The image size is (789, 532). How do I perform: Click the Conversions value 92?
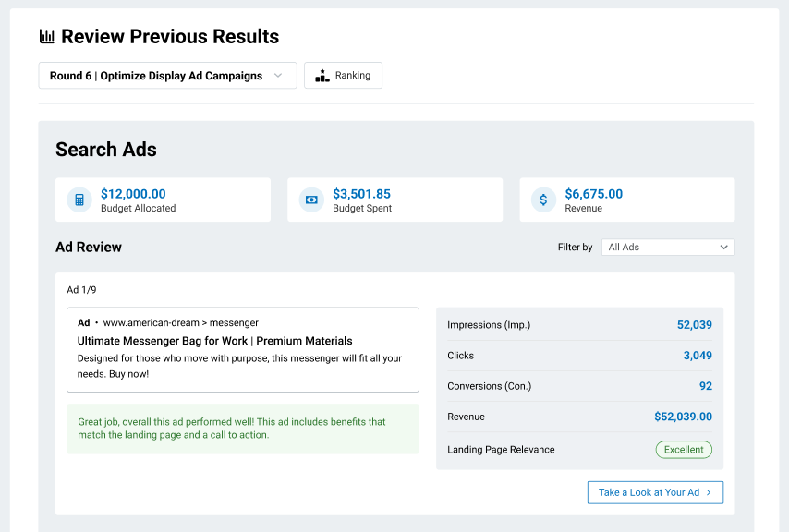705,386
